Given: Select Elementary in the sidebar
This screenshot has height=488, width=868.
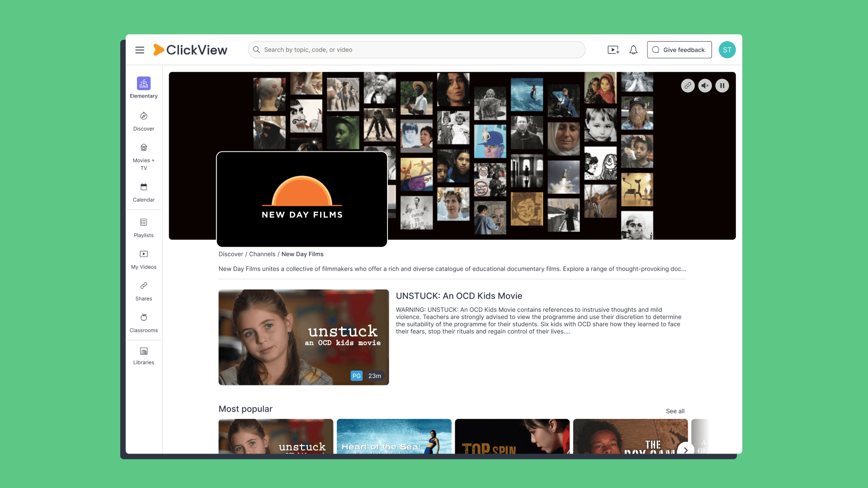Looking at the screenshot, I should pyautogui.click(x=144, y=88).
